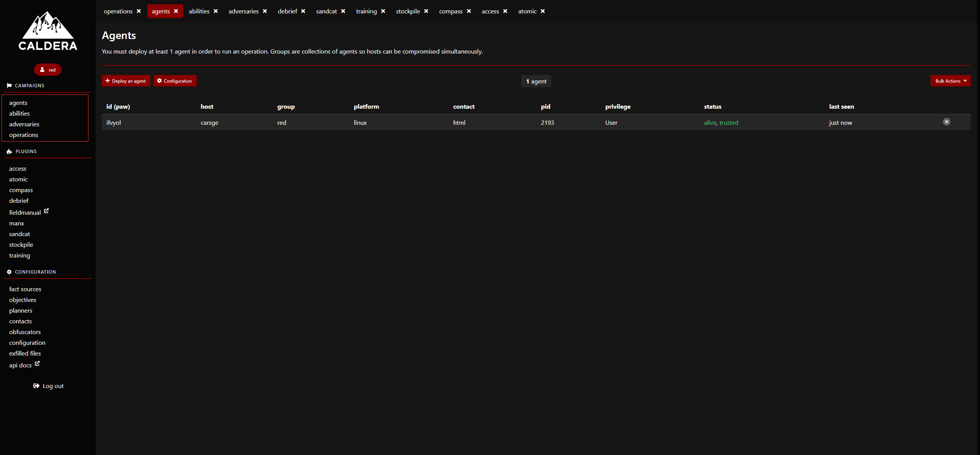
Task: Open the fieldmanual link in sidebar
Action: (x=25, y=212)
